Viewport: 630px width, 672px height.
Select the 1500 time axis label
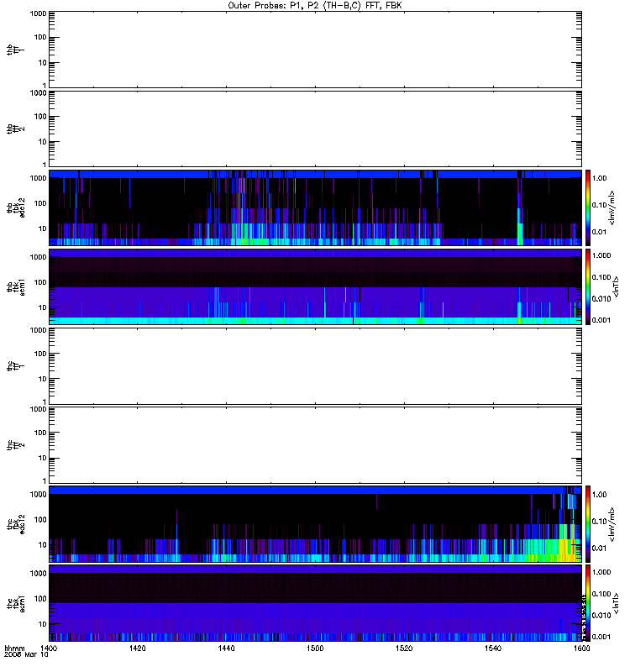[315, 648]
